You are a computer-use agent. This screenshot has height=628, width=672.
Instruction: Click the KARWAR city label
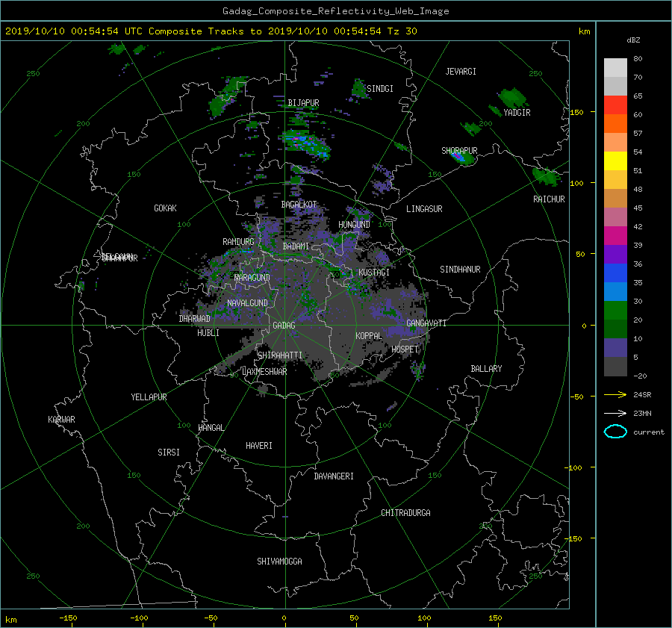pos(61,419)
